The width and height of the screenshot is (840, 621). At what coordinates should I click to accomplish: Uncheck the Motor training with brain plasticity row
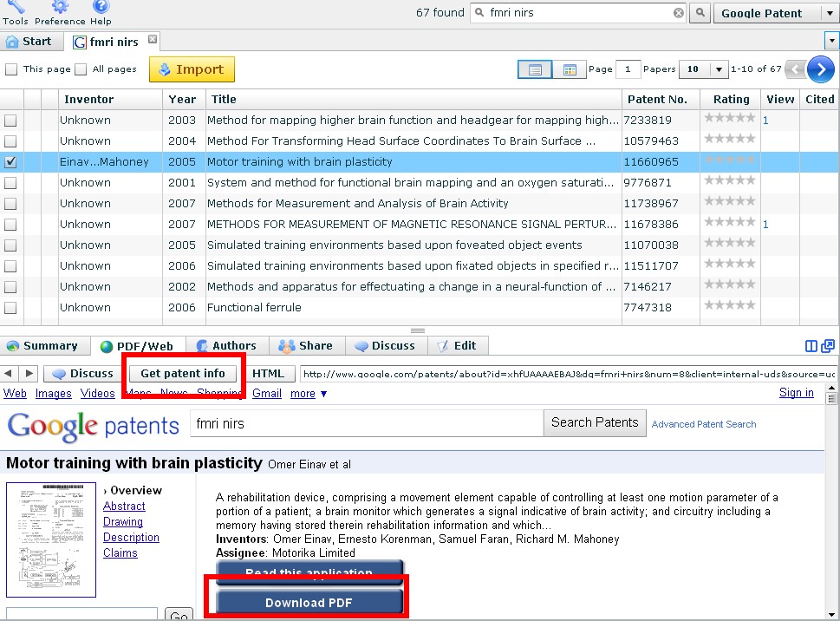pos(10,162)
